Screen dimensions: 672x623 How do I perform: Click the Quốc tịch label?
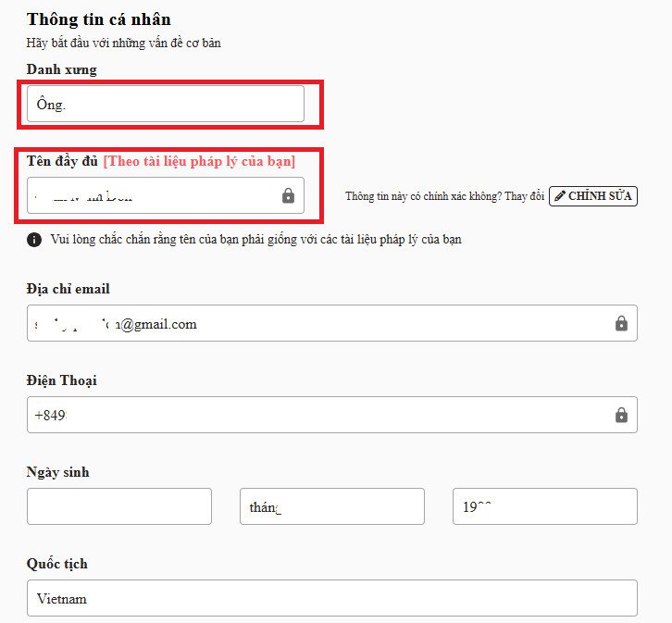(57, 564)
